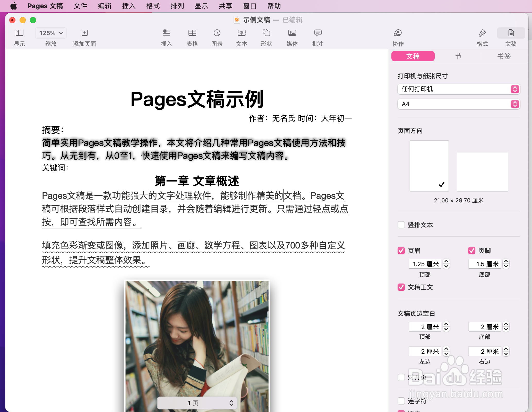532x412 pixels.
Task: Click the document icon beside title 示例文稿
Action: pyautogui.click(x=237, y=20)
